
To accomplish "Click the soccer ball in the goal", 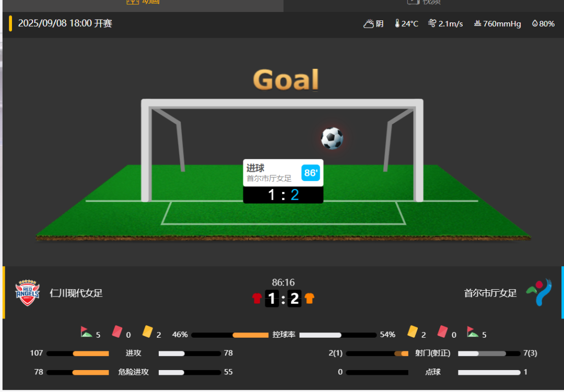I will (332, 138).
